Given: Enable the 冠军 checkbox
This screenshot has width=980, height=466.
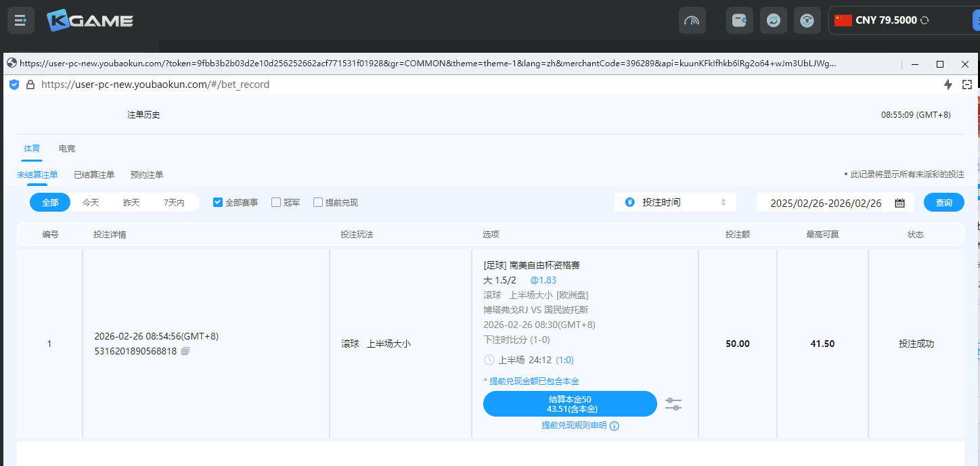Looking at the screenshot, I should [276, 202].
